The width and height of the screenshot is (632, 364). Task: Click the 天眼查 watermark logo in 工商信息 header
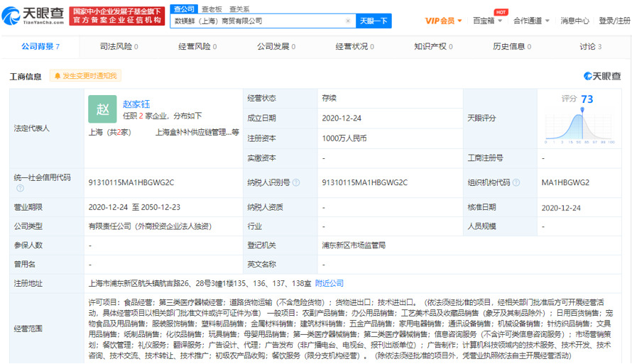point(602,76)
